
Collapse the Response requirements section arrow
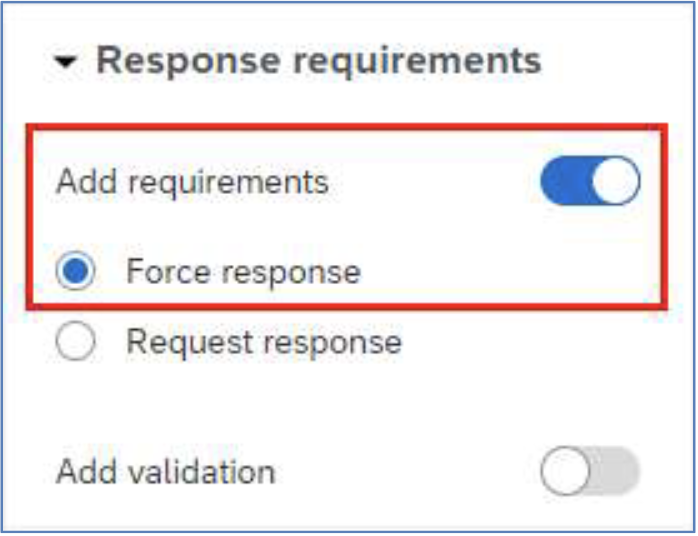(66, 62)
